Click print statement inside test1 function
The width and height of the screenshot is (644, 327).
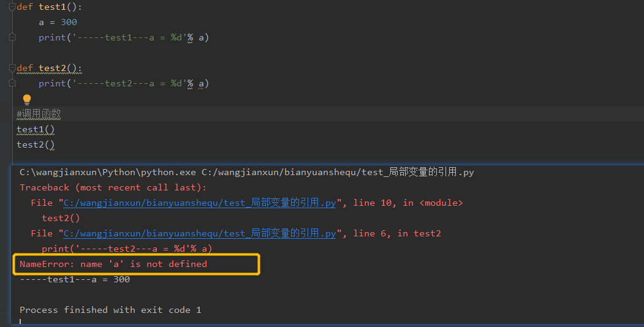(124, 37)
